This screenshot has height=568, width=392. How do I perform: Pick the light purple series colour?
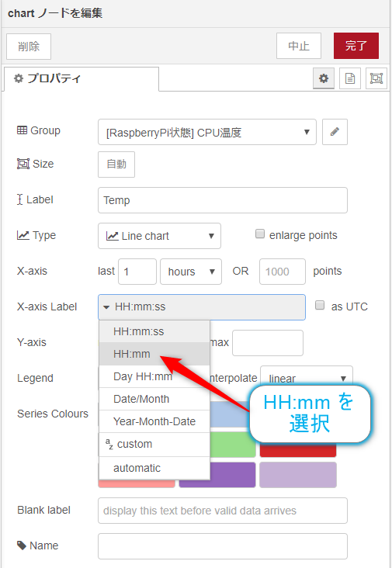click(x=298, y=475)
